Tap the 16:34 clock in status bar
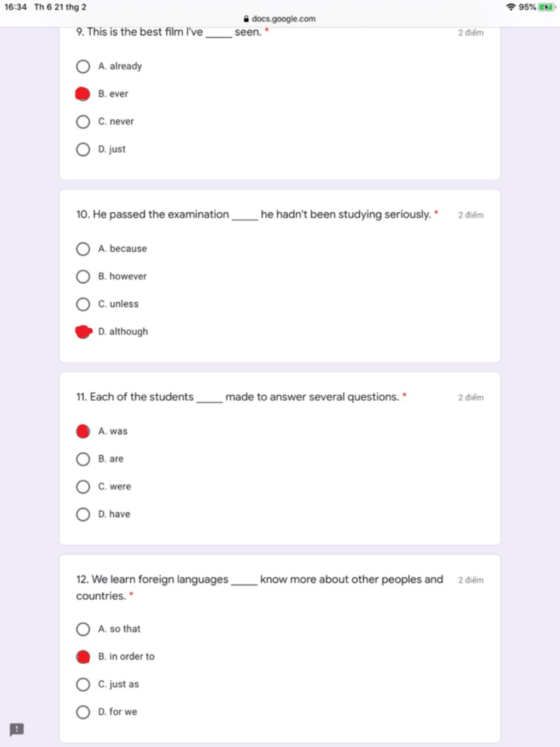Viewport: 560px width, 747px height. [15, 7]
